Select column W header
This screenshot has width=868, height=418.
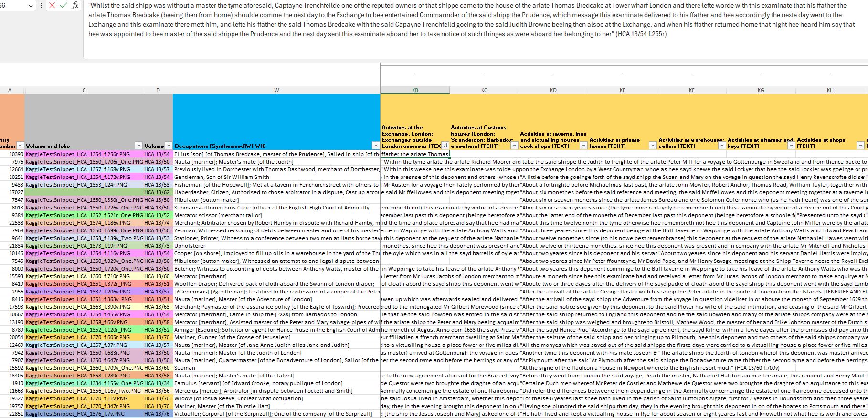[x=276, y=90]
